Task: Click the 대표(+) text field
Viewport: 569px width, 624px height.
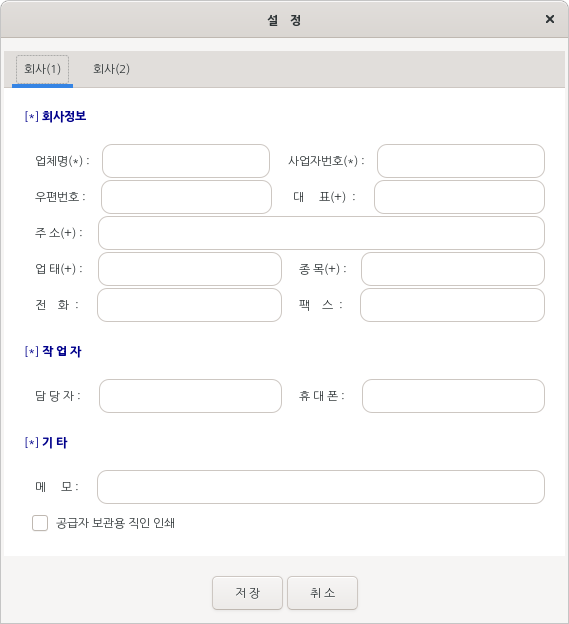Action: point(459,197)
